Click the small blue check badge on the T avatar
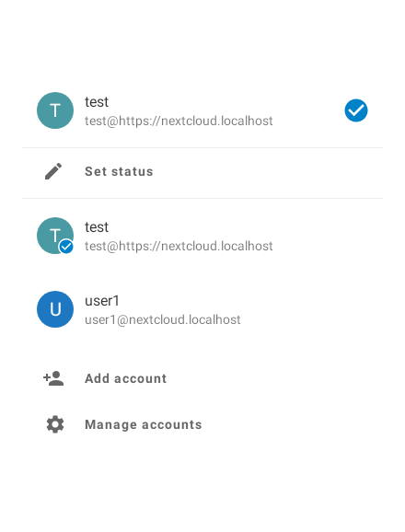 (x=66, y=247)
